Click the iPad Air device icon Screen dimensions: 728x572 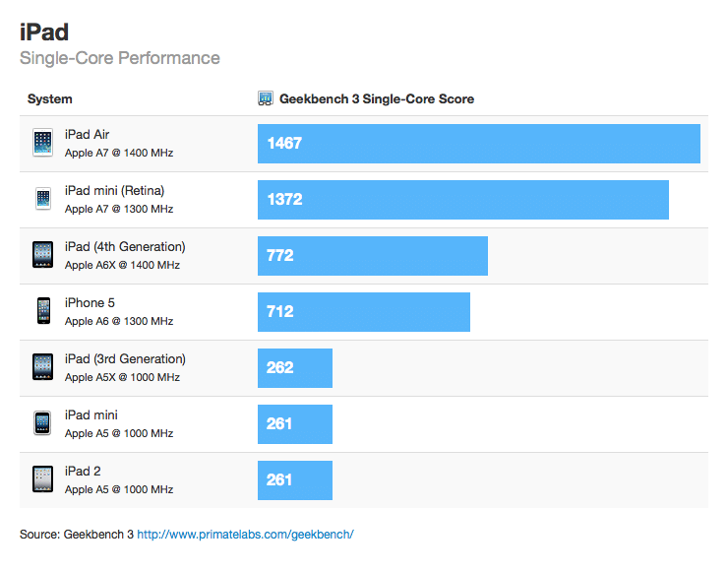[42, 143]
